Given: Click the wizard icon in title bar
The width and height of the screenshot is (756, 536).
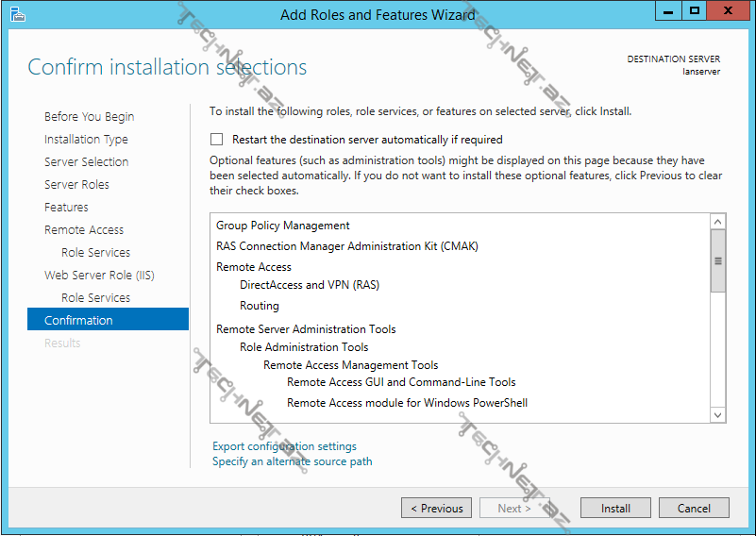Looking at the screenshot, I should tap(18, 14).
